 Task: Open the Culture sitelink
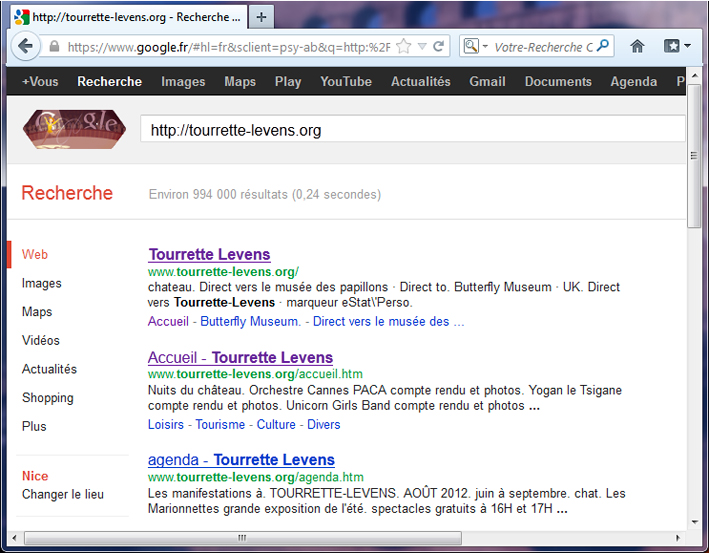(x=276, y=425)
